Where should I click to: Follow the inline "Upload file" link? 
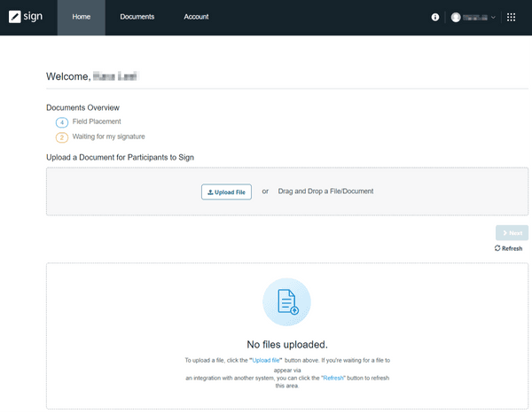click(x=267, y=360)
